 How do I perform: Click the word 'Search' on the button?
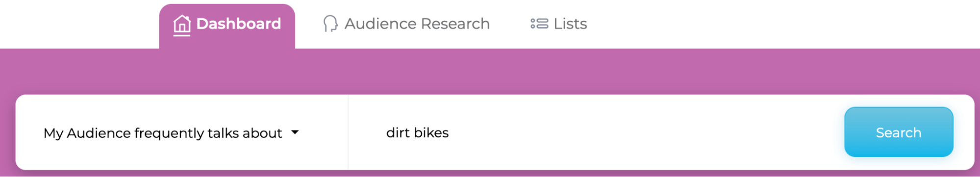pyautogui.click(x=899, y=133)
